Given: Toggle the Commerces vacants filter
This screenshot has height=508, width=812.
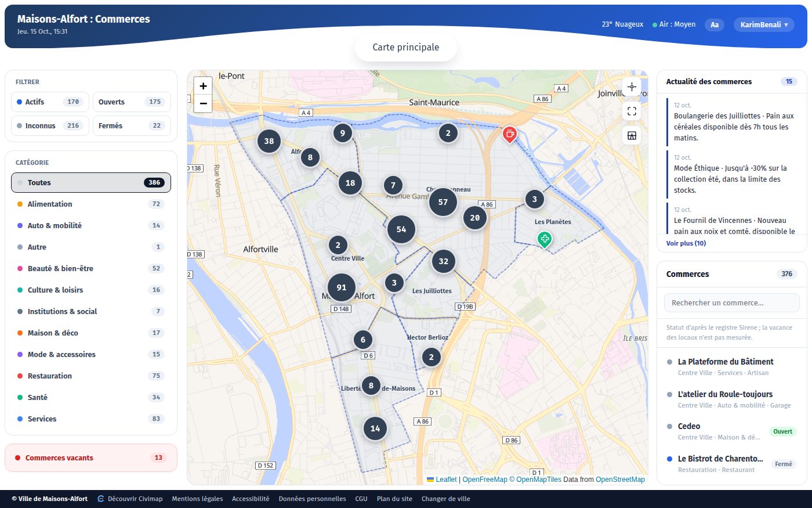Looking at the screenshot, I should (91, 457).
